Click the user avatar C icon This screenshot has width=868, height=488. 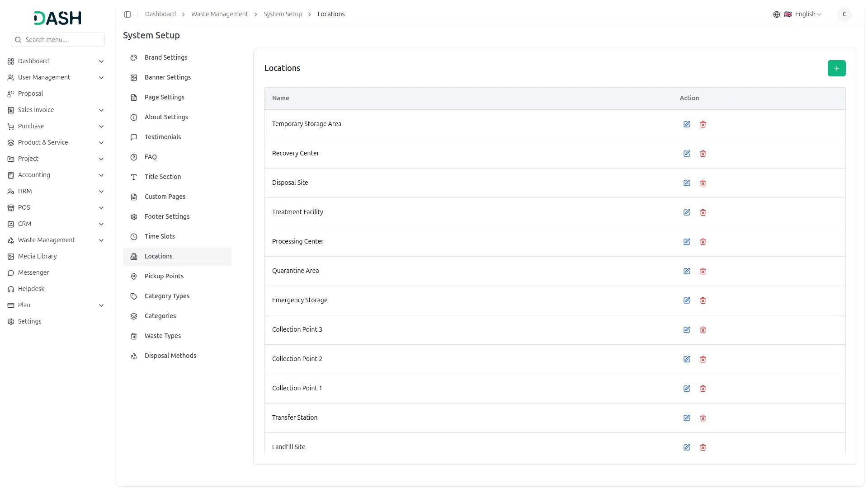(844, 14)
